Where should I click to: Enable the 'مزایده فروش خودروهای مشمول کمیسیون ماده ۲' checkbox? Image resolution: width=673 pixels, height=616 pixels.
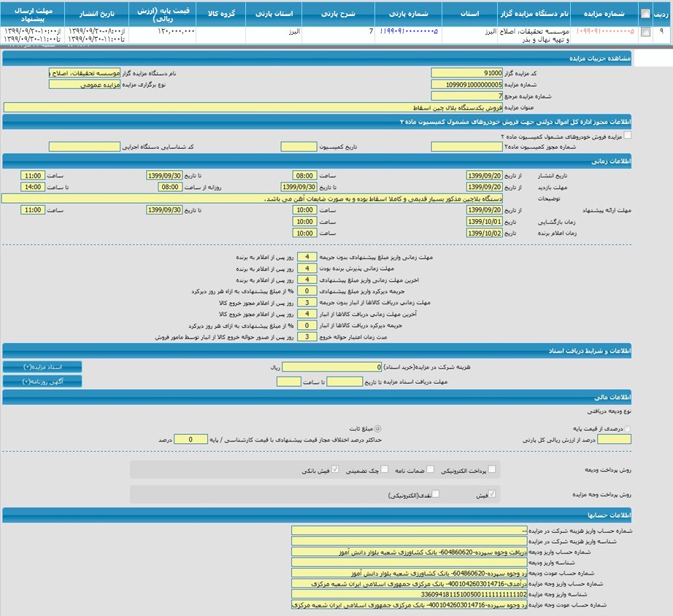[628, 135]
